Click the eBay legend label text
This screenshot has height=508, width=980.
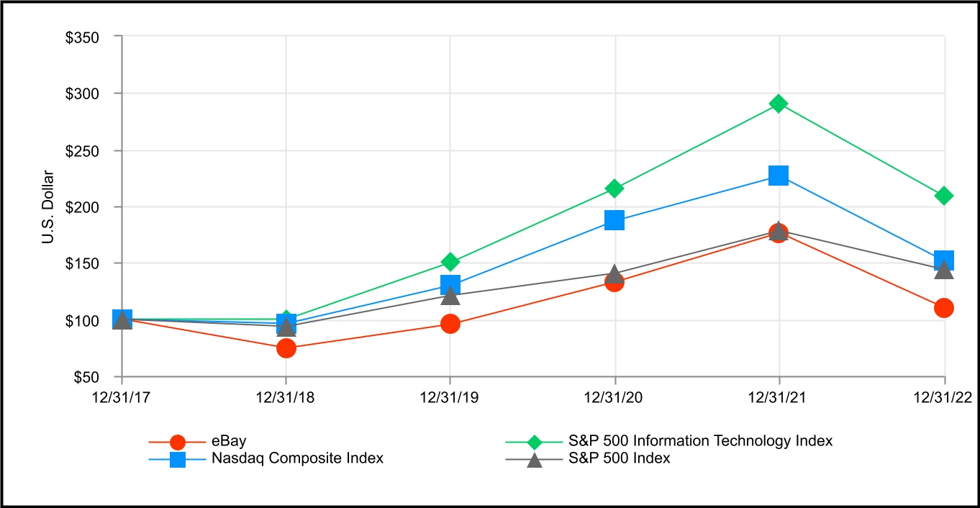[x=224, y=442]
